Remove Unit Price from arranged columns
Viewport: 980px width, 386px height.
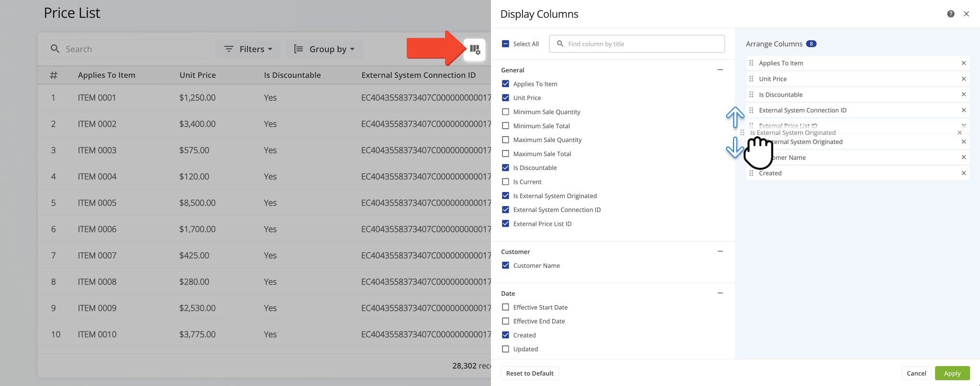coord(963,79)
